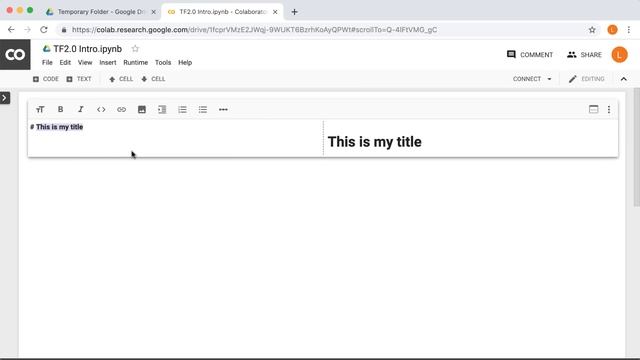640x360 pixels.
Task: Open the Help menu
Action: [x=185, y=62]
